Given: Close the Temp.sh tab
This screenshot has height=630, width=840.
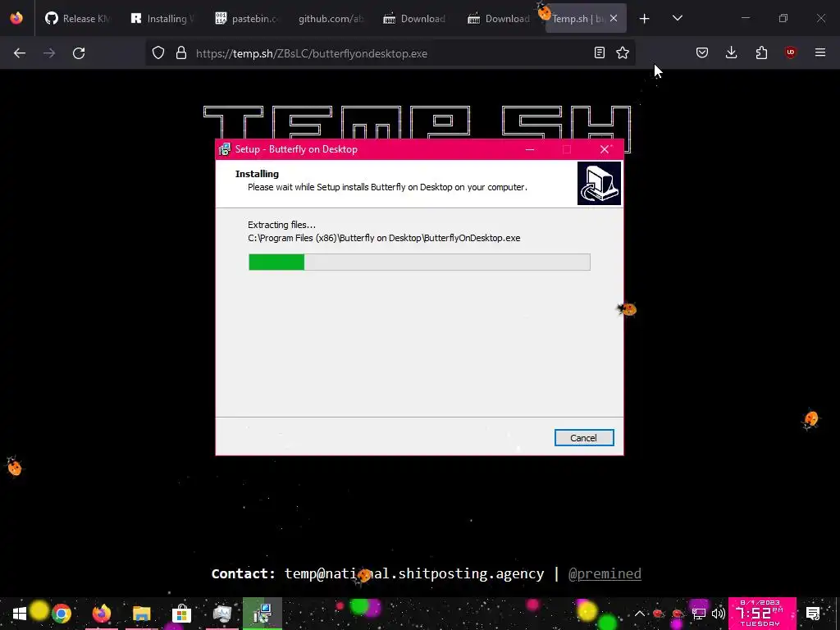Looking at the screenshot, I should pyautogui.click(x=614, y=18).
